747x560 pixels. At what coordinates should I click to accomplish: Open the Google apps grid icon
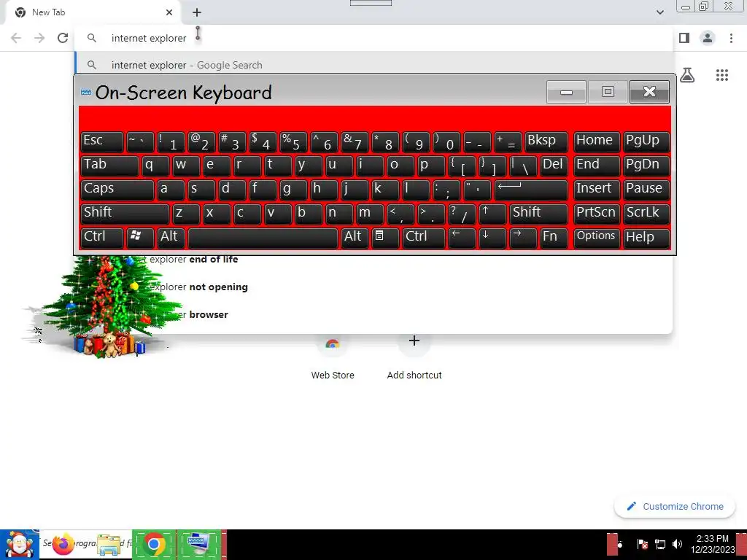point(721,75)
